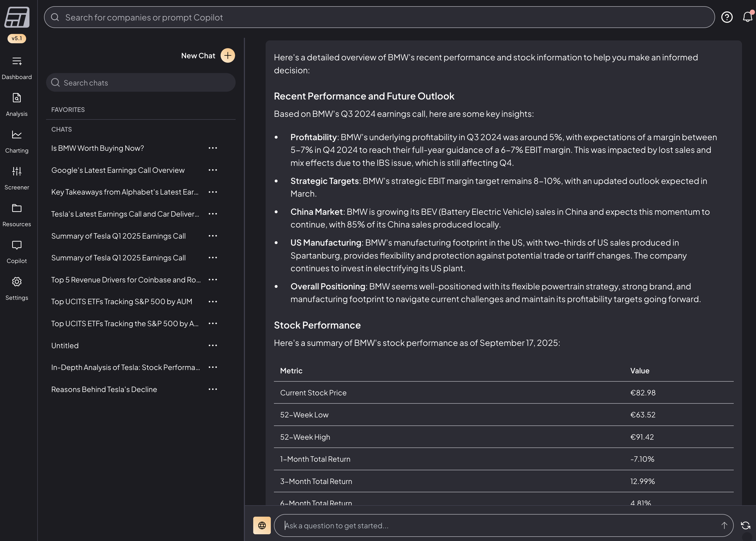
Task: Open the Screener sliders icon
Action: [17, 171]
